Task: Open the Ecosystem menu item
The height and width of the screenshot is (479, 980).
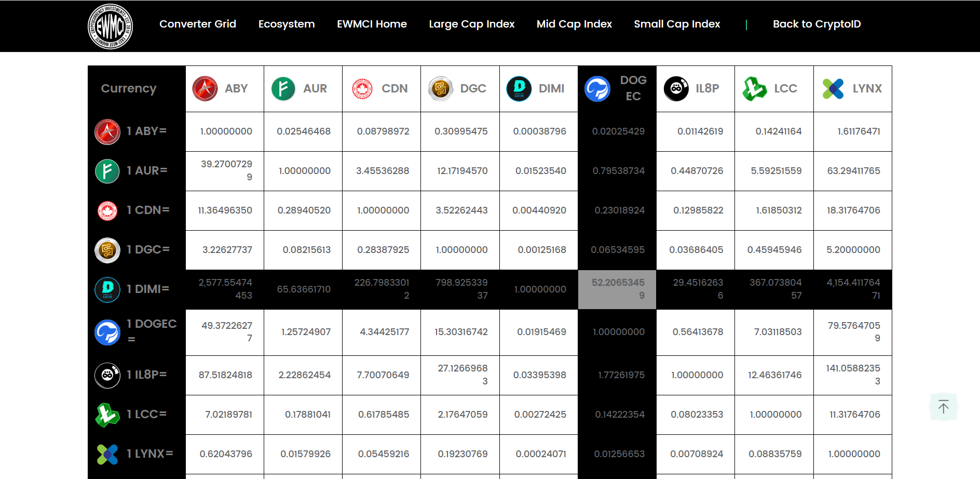Action: point(287,24)
